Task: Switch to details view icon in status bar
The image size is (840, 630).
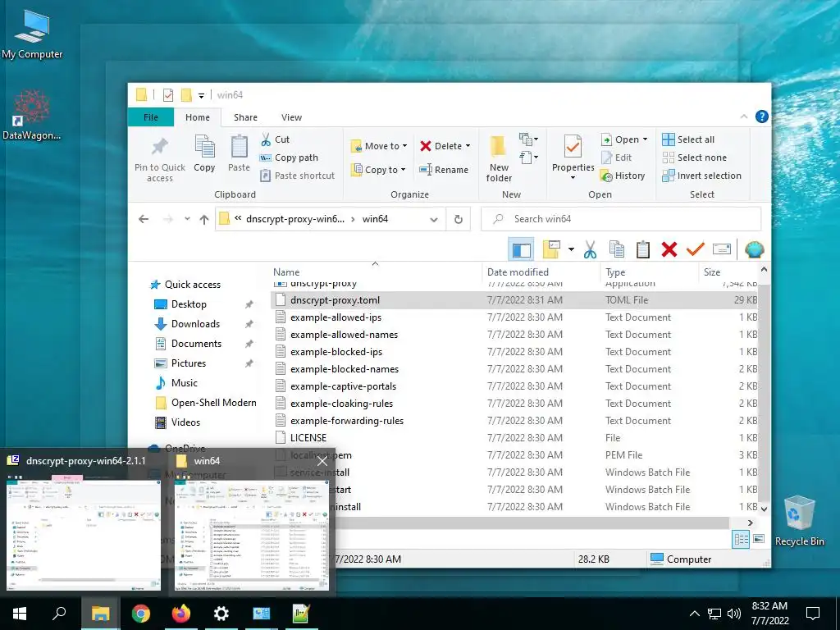Action: [x=741, y=539]
